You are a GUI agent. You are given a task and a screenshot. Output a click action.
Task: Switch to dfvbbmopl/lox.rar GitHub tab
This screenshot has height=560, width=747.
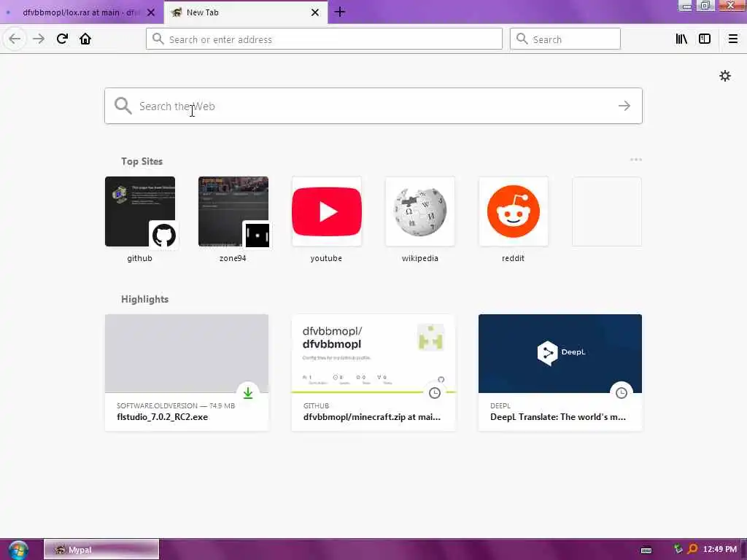point(81,12)
